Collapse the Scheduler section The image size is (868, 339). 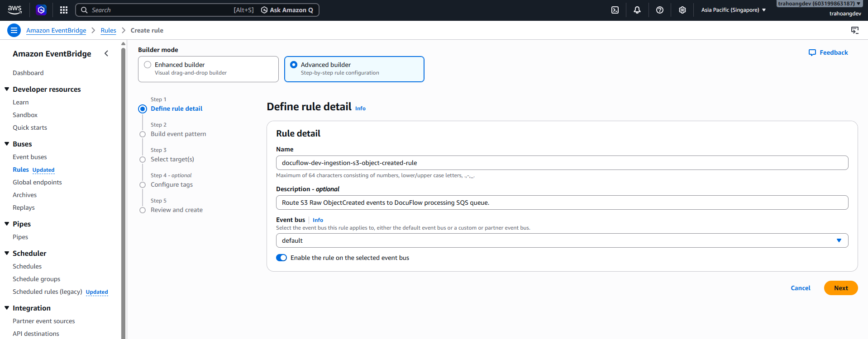pos(7,253)
